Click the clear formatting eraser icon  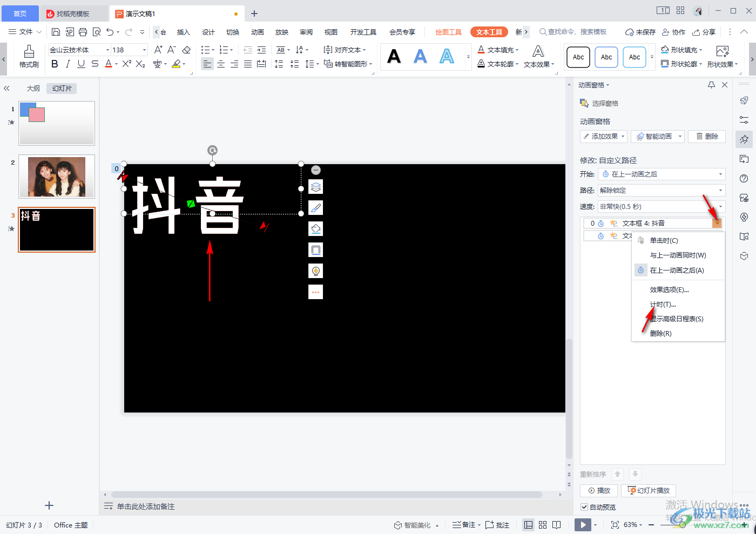pos(186,50)
